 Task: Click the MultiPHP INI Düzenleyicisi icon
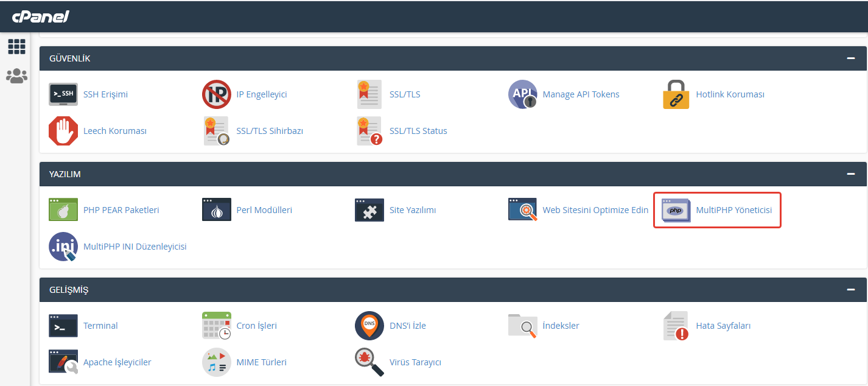63,247
